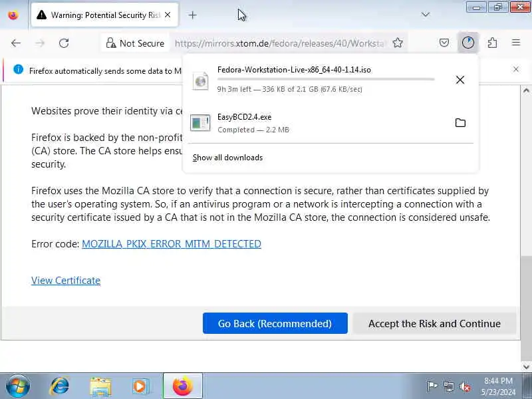The width and height of the screenshot is (532, 399).
Task: Open the list all tabs chevron
Action: pyautogui.click(x=426, y=15)
